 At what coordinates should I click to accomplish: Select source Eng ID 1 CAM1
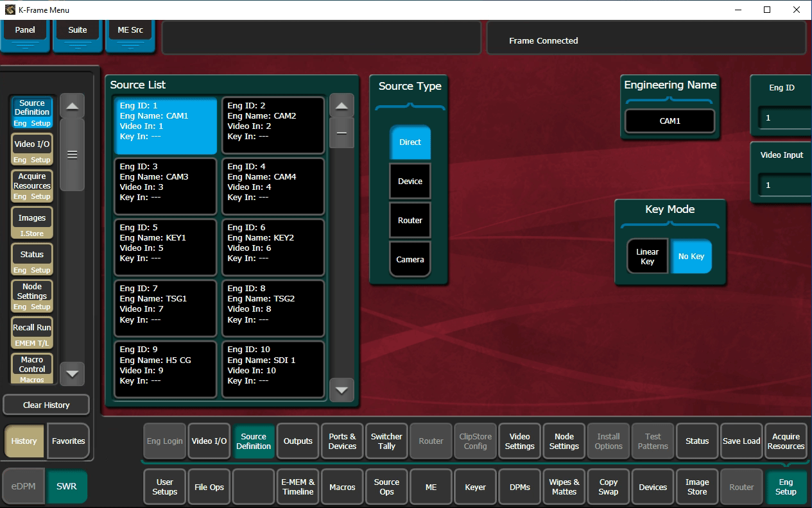click(x=166, y=126)
